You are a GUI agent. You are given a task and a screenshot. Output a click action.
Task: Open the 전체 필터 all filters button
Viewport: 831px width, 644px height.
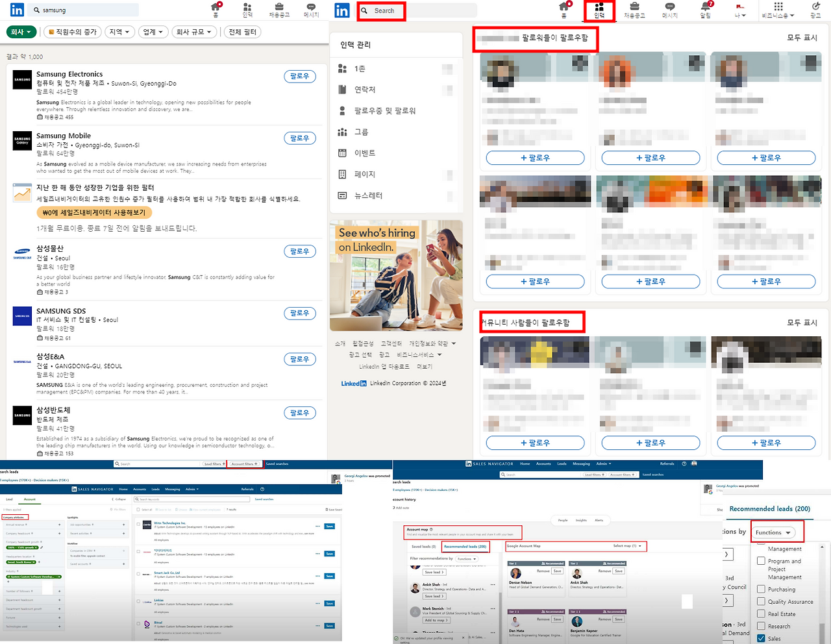tap(243, 32)
